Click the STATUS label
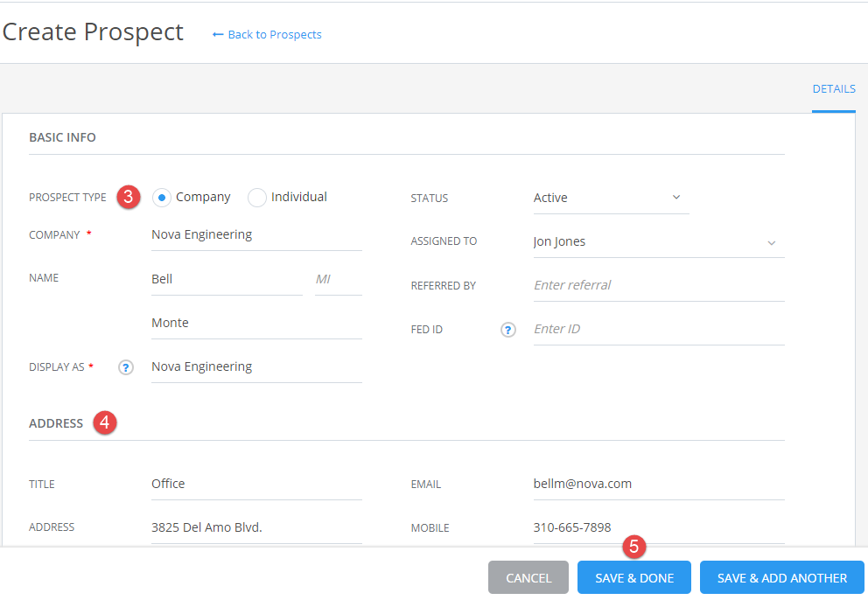Screen dimensions: 868x607 [429, 198]
